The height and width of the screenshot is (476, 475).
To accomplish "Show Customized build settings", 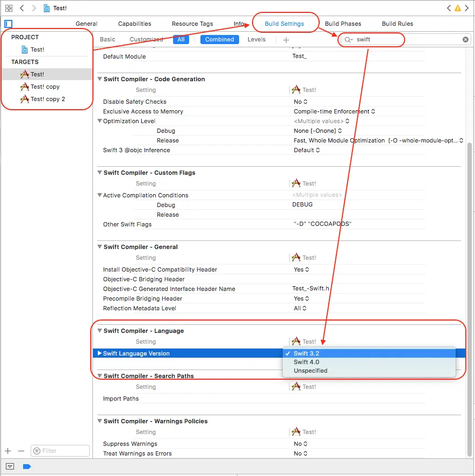I will tap(146, 39).
